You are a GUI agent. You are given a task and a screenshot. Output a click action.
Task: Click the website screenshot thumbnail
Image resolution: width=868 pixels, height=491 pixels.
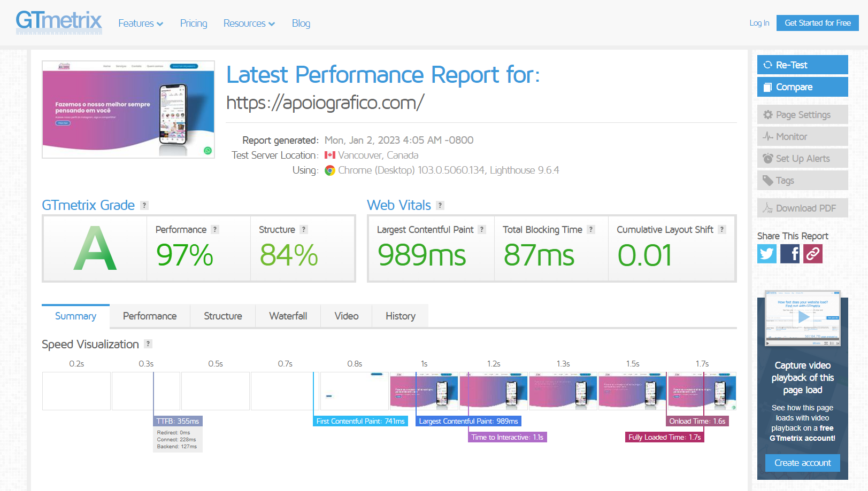tap(128, 110)
